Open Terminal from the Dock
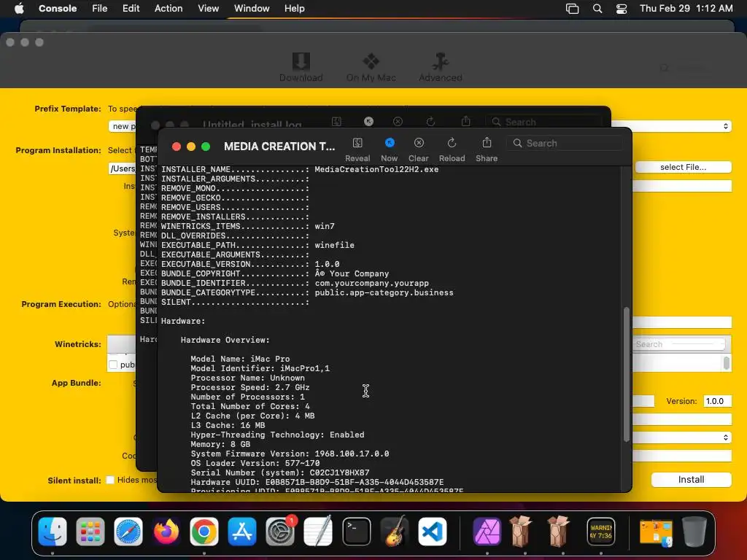Screen dimensions: 747x560 tap(356, 532)
